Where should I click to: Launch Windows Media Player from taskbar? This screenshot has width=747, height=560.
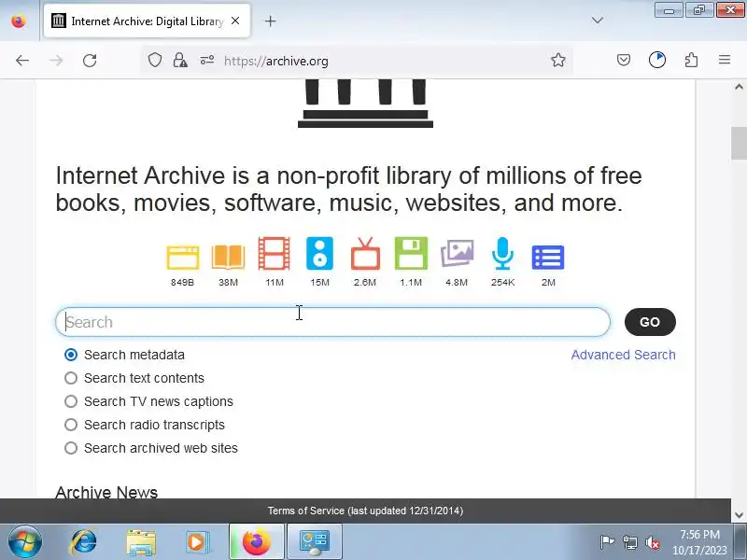(196, 542)
